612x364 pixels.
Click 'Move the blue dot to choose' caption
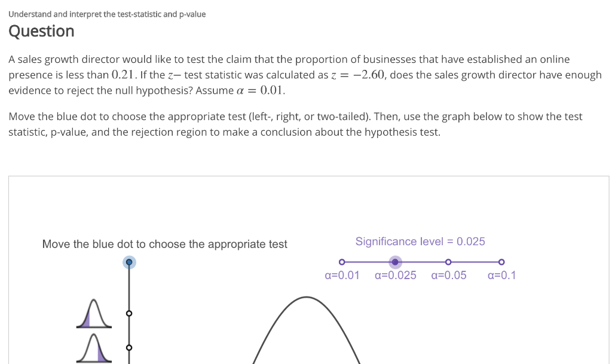pyautogui.click(x=164, y=244)
